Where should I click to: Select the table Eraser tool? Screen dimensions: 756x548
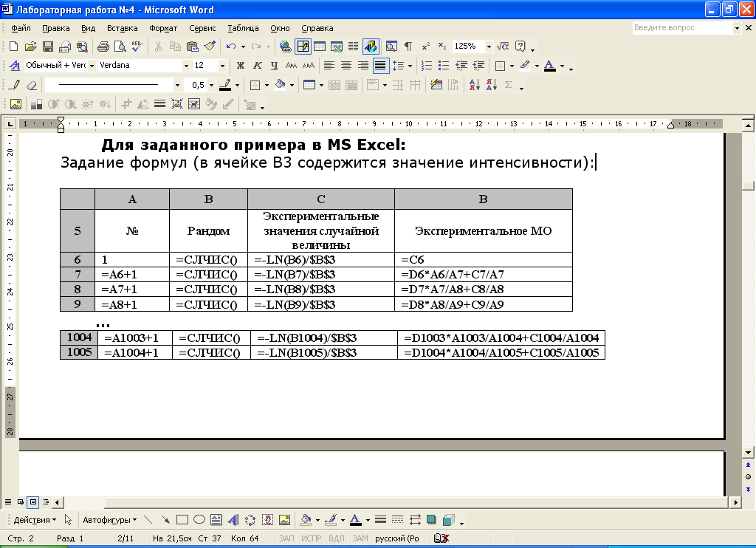[x=31, y=86]
